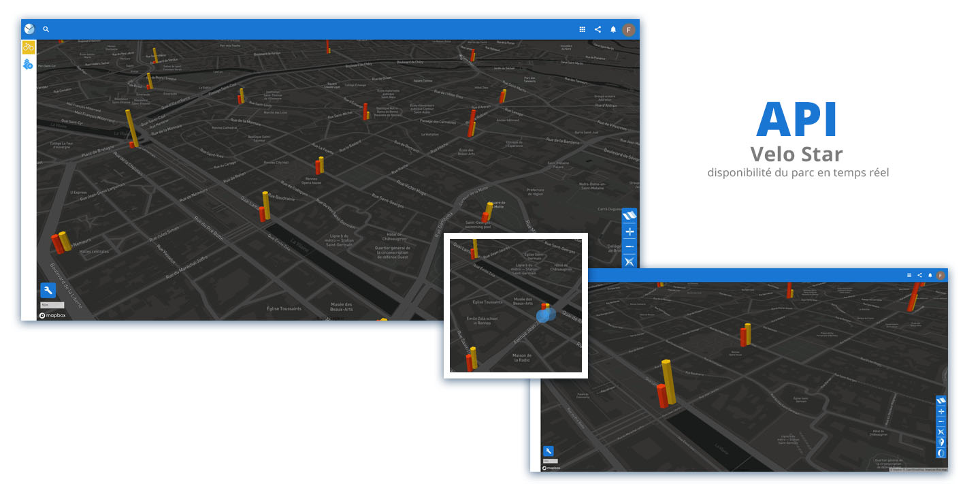The width and height of the screenshot is (980, 484).
Task: Click the app logo in large window header
Action: click(29, 29)
